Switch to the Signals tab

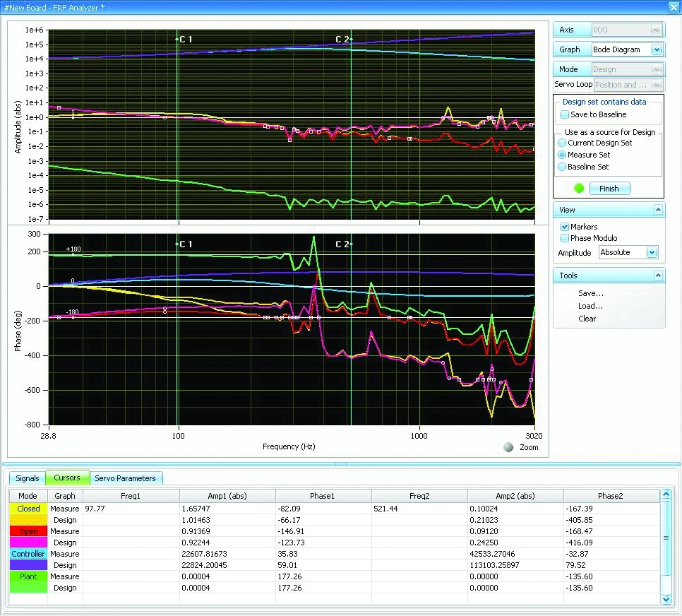pos(27,478)
